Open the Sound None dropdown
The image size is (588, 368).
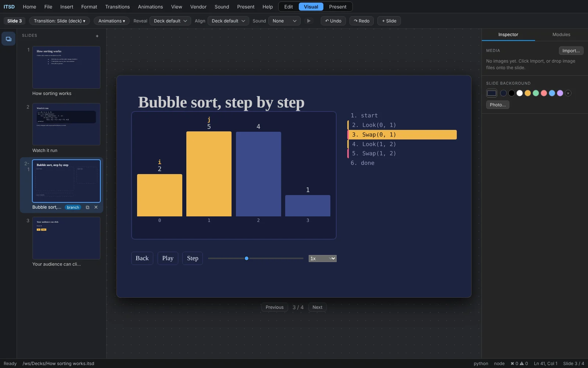[284, 21]
